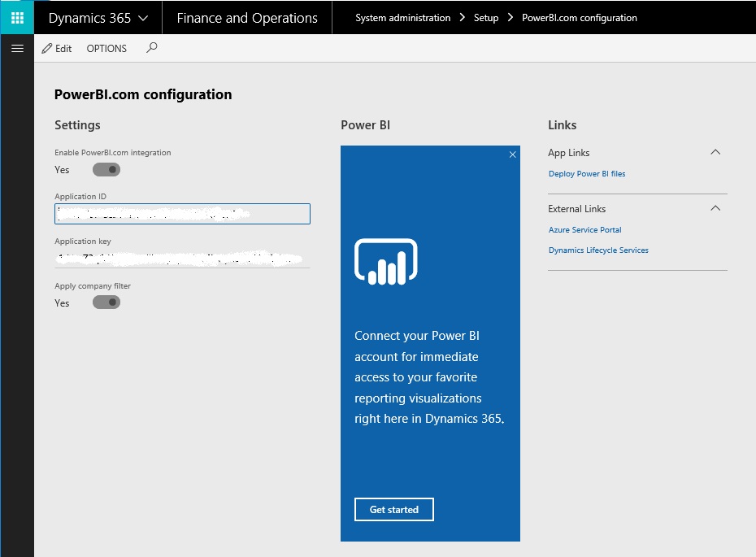The width and height of the screenshot is (756, 557).
Task: Open the Azure Service Portal link
Action: point(585,230)
